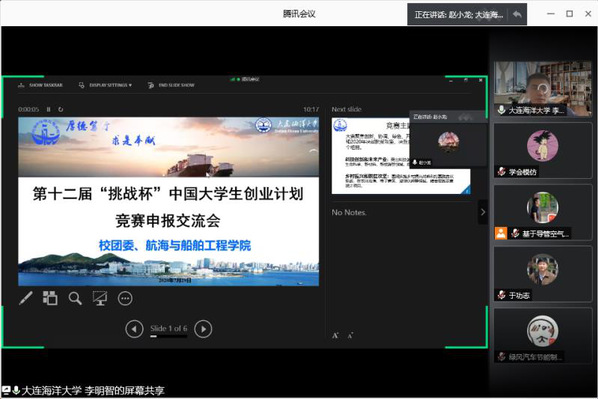Expand the speaking indicator arrow in title bar
Viewport: 598px width, 399px height.
518,14
